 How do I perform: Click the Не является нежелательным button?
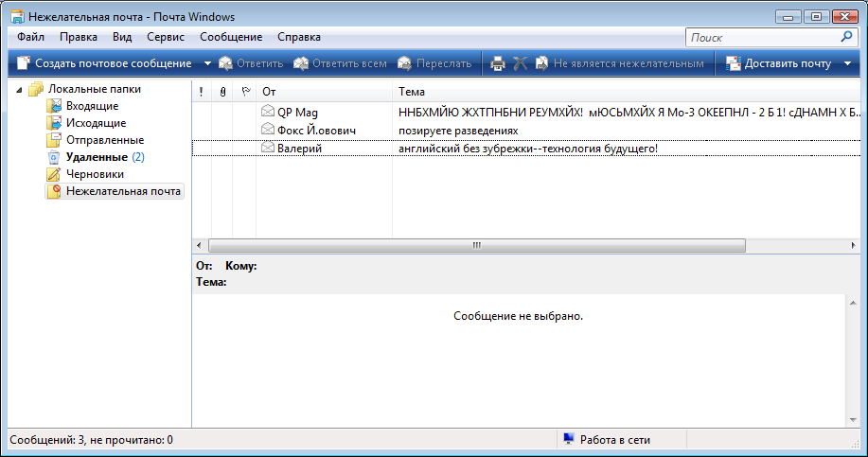(619, 63)
